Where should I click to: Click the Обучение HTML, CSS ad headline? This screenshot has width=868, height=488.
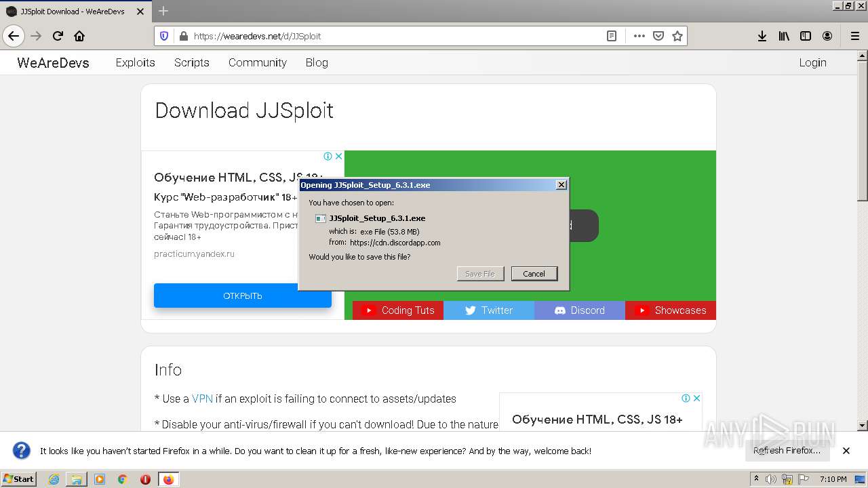click(239, 178)
